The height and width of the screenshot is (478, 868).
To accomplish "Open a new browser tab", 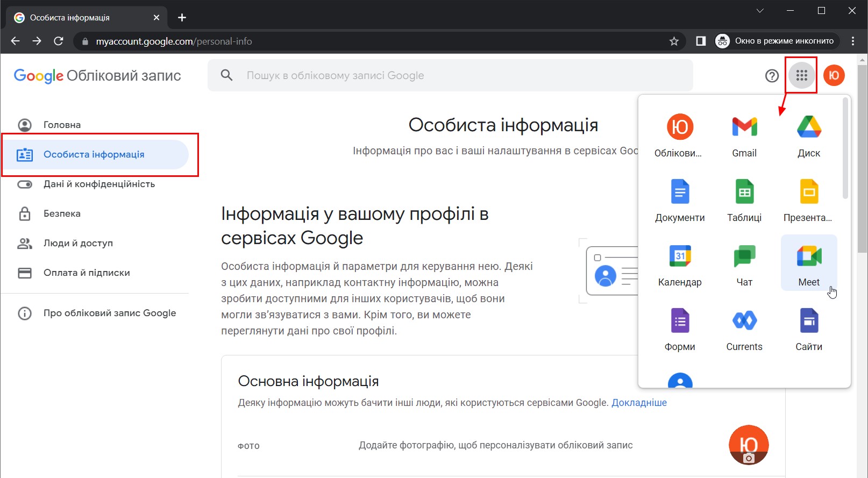I will coord(182,18).
